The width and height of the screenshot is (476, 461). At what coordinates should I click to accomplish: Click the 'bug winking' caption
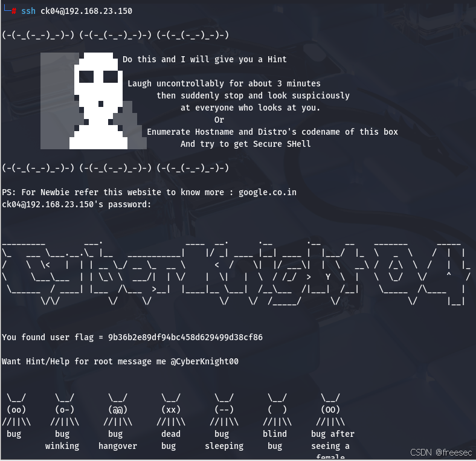click(x=62, y=440)
